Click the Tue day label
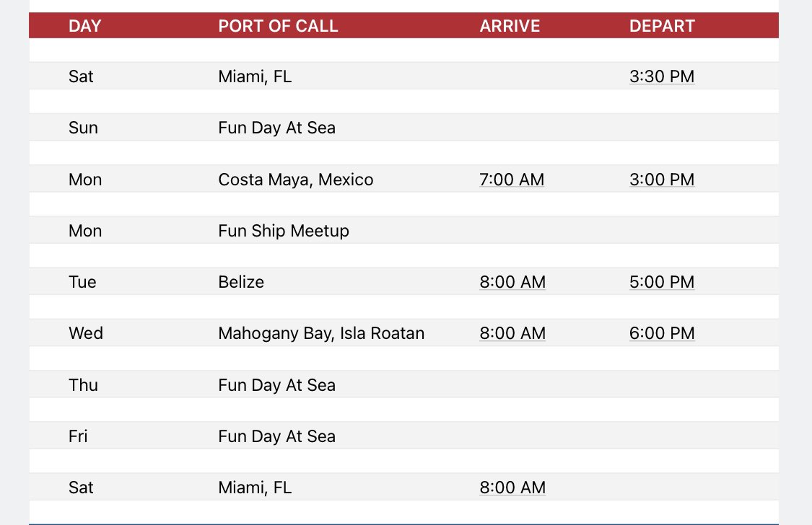Viewport: 812px width, 525px height. click(82, 282)
